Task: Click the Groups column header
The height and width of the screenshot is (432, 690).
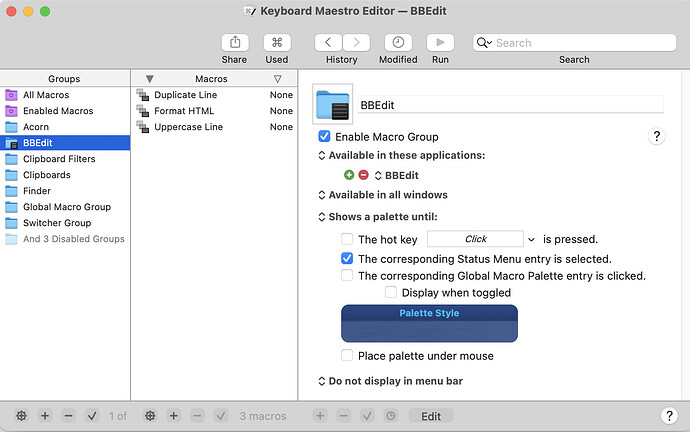Action: coord(64,79)
